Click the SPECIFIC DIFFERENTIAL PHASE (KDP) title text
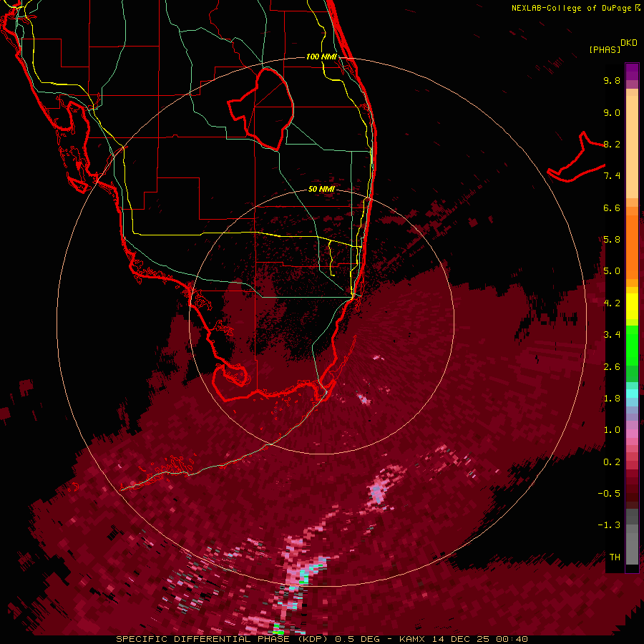 click(223, 639)
